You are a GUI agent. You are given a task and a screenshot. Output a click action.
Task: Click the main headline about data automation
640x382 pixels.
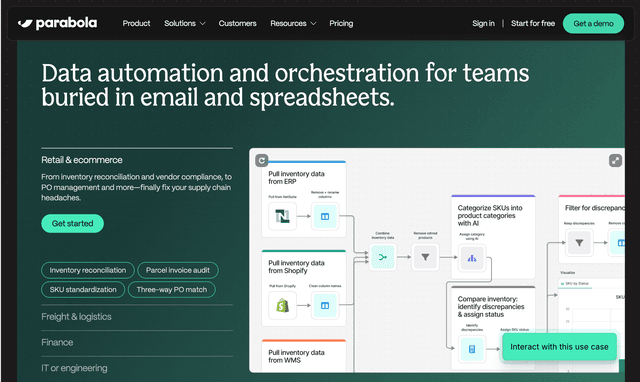pos(285,85)
